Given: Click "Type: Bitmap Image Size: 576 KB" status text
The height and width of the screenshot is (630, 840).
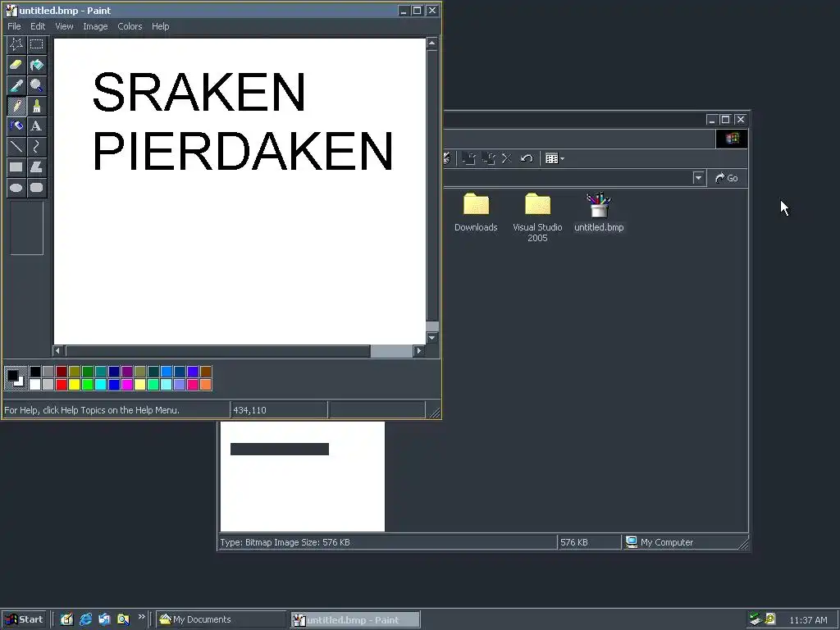Looking at the screenshot, I should click(x=285, y=542).
